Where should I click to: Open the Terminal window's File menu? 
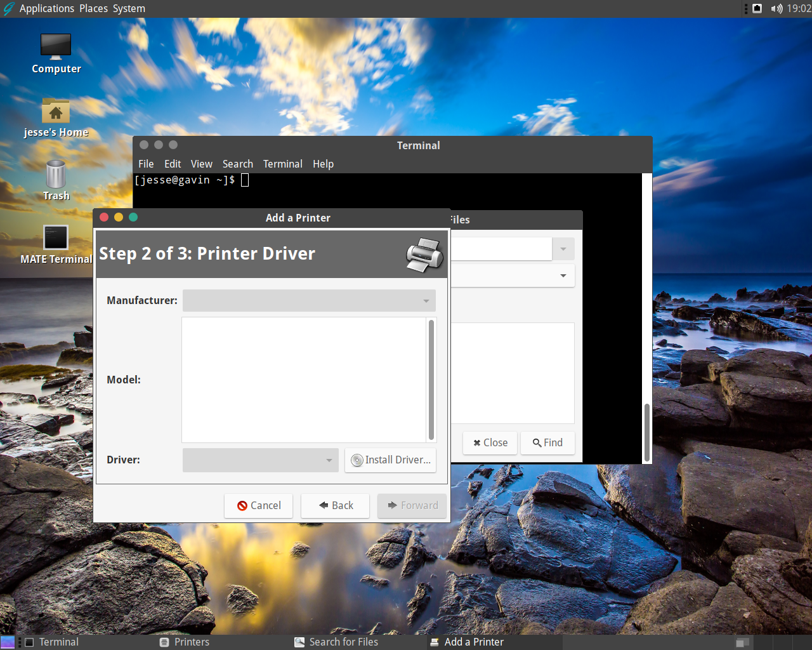(x=146, y=164)
